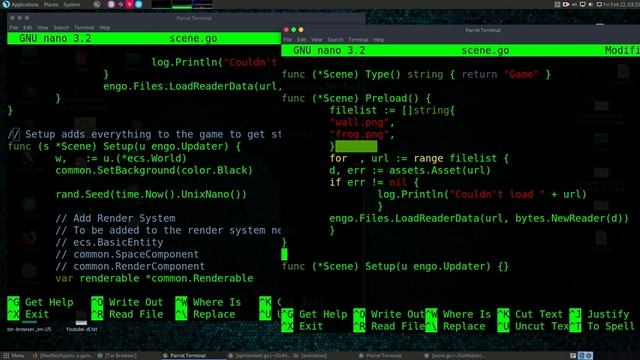Click 'w, _ := u.(*ecs.World)' line
Viewport: 640px width, 360px height.
coord(121,158)
